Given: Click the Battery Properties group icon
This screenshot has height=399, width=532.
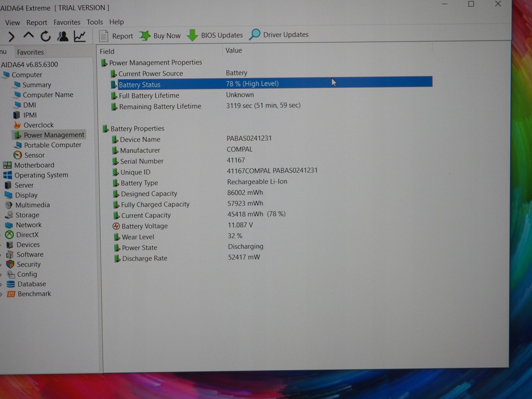Looking at the screenshot, I should (105, 129).
